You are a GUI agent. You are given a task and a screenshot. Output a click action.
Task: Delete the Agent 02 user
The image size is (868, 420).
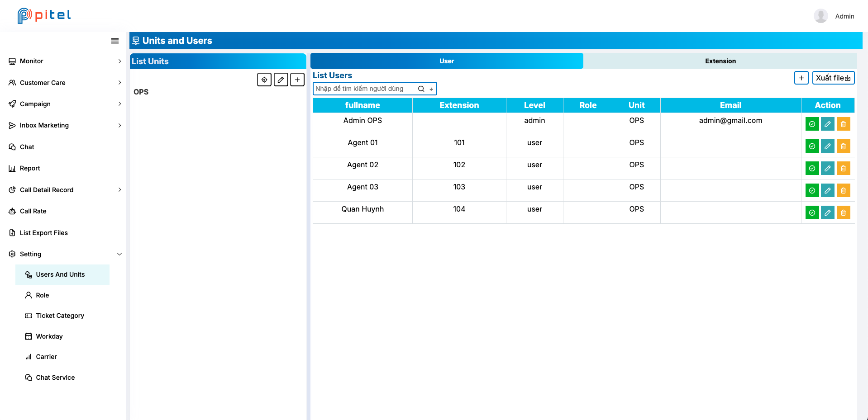[x=844, y=168]
